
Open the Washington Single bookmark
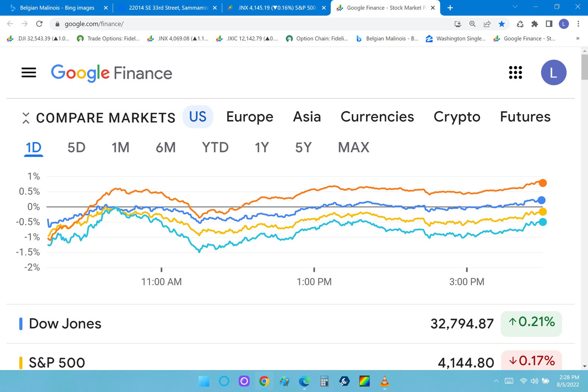pyautogui.click(x=457, y=39)
